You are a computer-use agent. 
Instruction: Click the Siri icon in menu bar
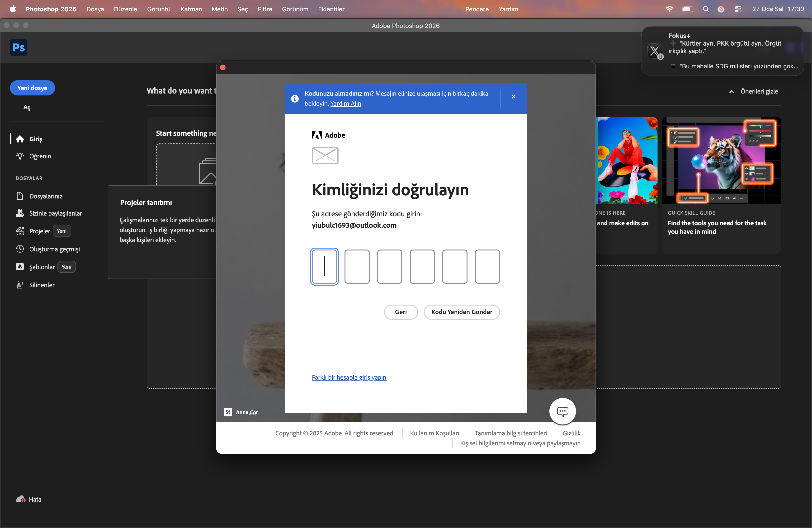tap(721, 9)
